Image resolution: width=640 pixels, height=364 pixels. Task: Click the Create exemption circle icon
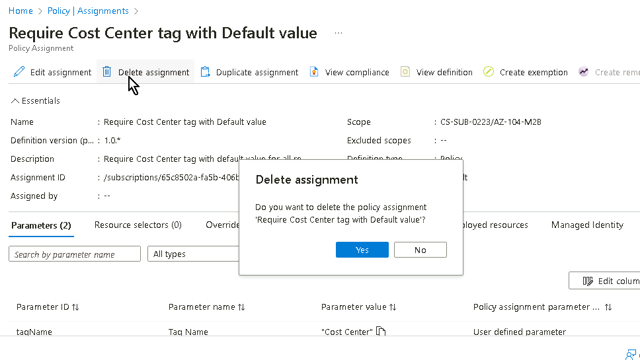(x=489, y=72)
